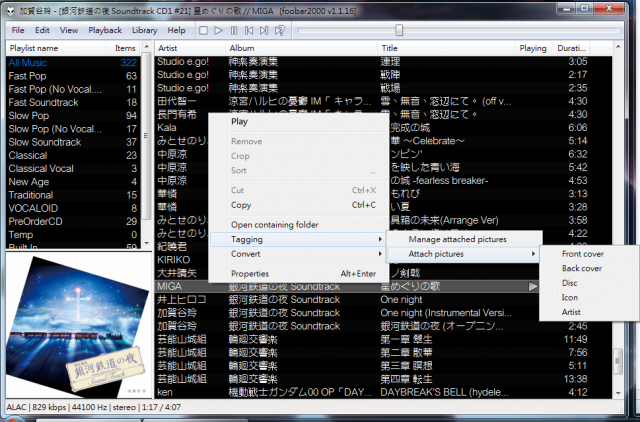Expand the Attach pictures submenu
This screenshot has height=422, width=640.
[464, 254]
